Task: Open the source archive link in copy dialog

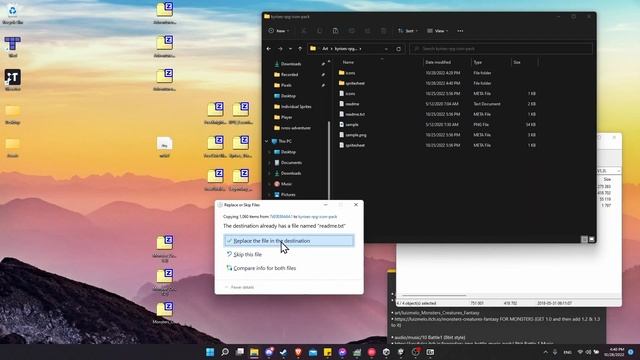Action: (x=281, y=217)
